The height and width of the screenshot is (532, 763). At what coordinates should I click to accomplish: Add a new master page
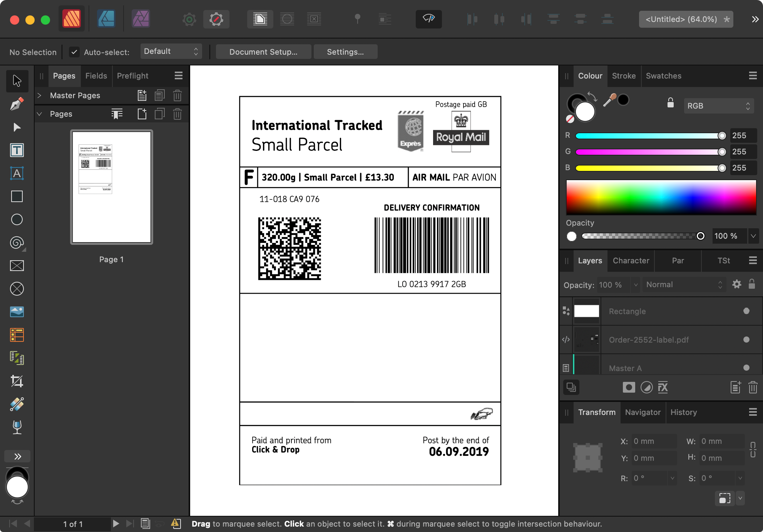coord(142,95)
